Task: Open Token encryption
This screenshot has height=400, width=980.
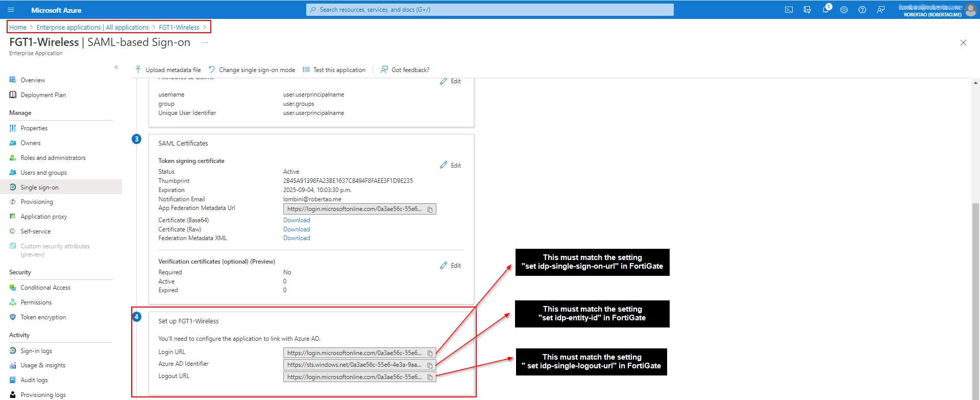Action: (43, 317)
